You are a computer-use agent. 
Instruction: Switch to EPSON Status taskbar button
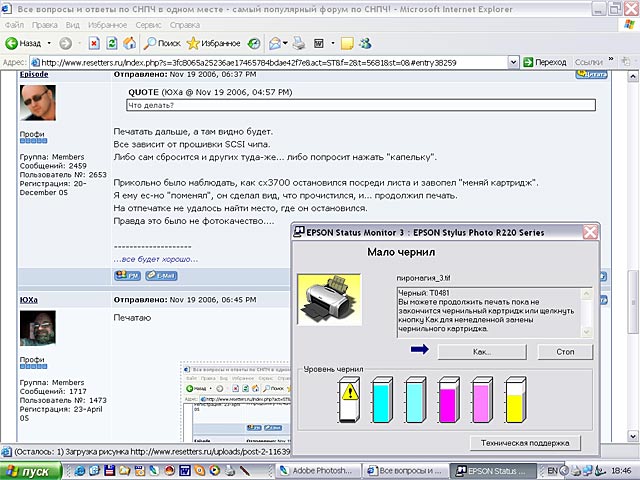tap(493, 471)
